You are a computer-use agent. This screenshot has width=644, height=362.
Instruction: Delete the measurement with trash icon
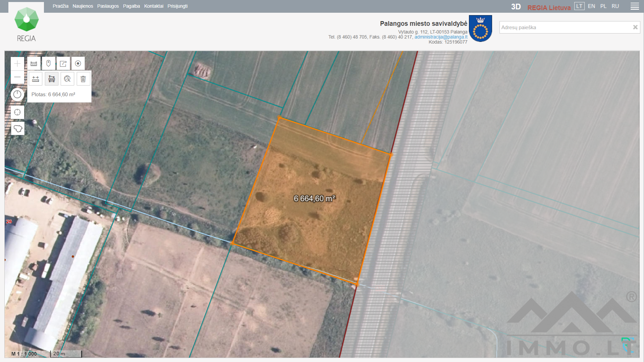[x=83, y=79]
